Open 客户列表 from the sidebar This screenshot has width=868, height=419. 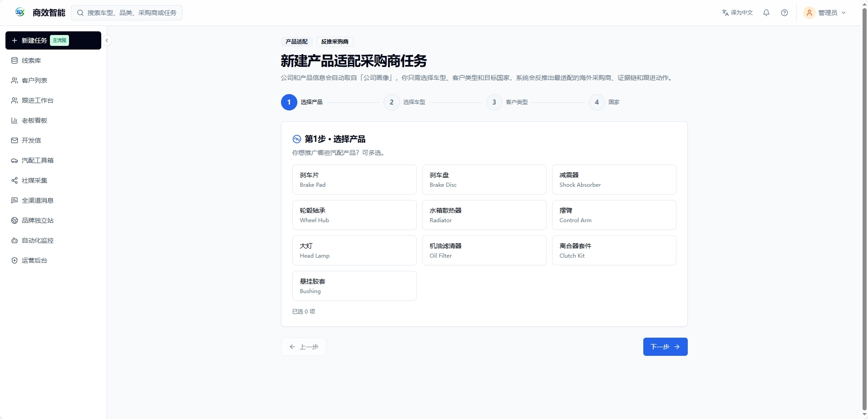pyautogui.click(x=53, y=80)
